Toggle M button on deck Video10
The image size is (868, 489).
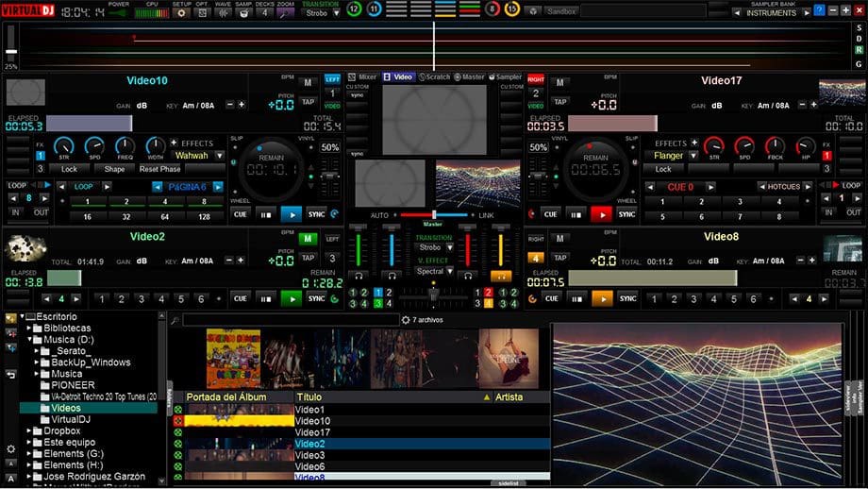[308, 82]
